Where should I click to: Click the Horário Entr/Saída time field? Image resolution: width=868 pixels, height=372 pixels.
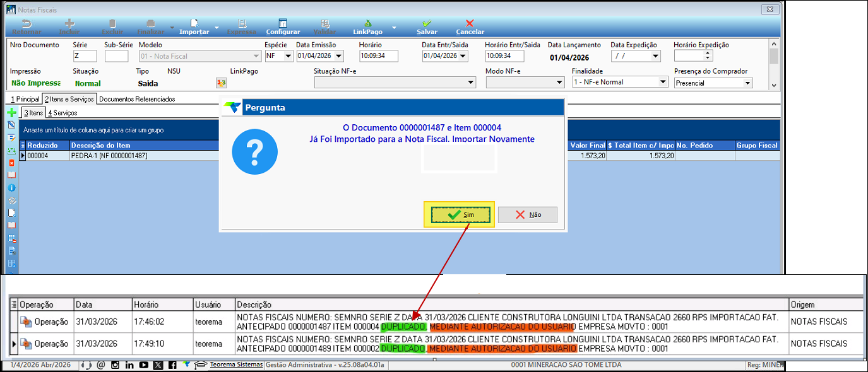pyautogui.click(x=504, y=55)
